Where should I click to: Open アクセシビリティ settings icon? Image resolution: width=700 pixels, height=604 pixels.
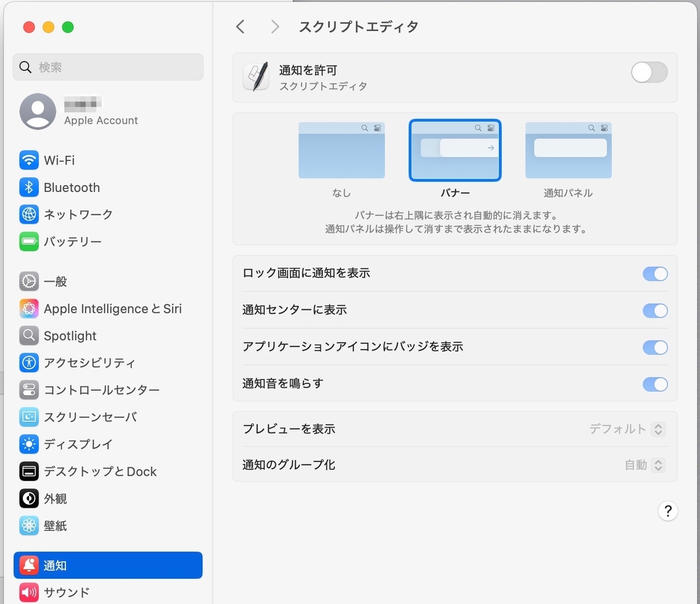[29, 362]
